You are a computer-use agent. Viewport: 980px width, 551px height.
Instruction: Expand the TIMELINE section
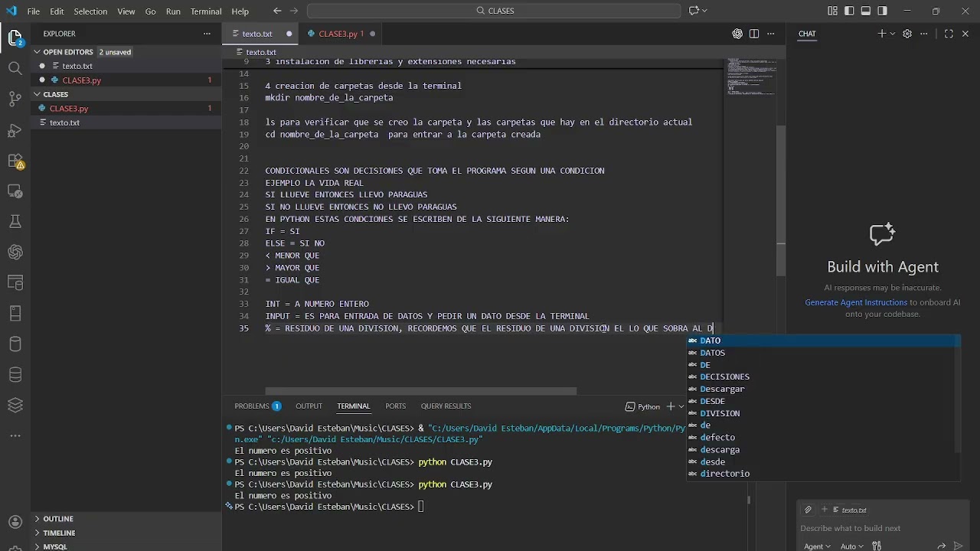point(126,533)
